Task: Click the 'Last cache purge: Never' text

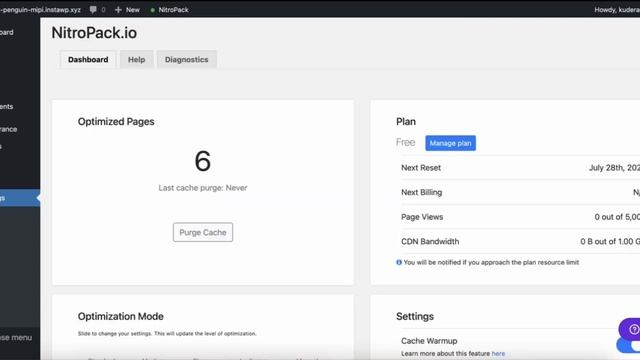Action: tap(203, 188)
